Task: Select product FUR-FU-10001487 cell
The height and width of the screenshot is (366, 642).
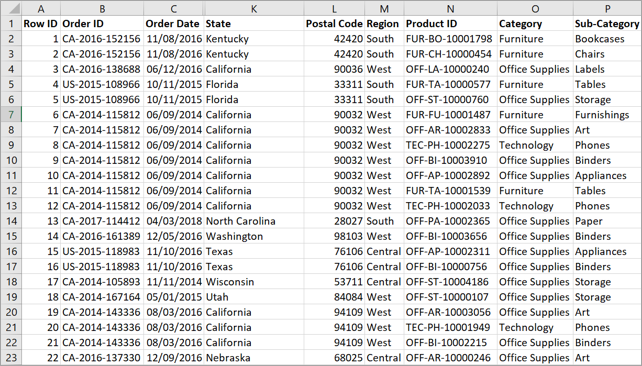Action: tap(450, 115)
